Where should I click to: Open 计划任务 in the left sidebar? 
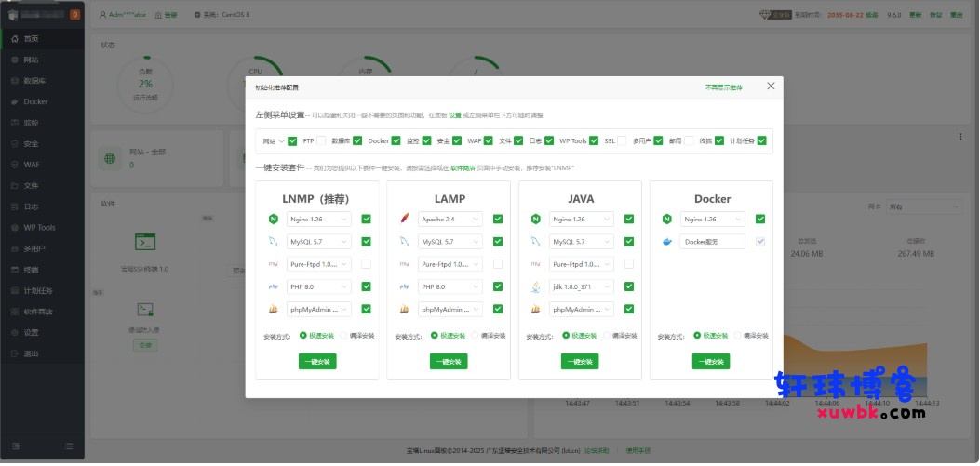[43, 290]
